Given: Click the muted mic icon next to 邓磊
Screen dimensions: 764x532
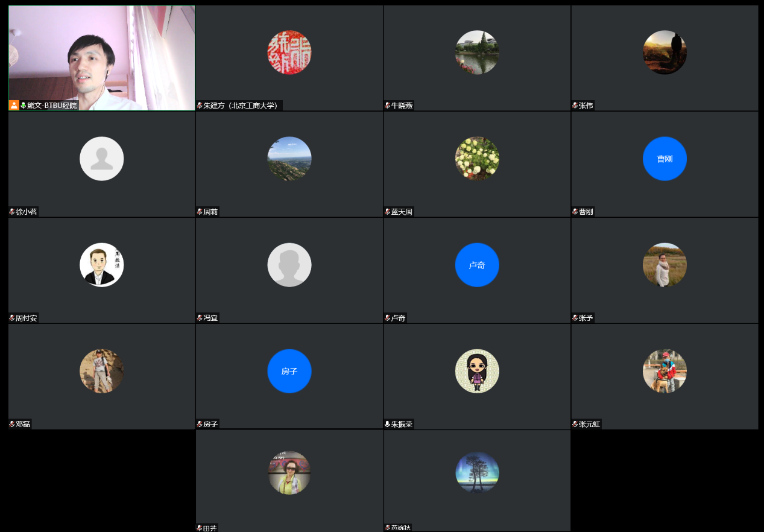Looking at the screenshot, I should point(12,424).
